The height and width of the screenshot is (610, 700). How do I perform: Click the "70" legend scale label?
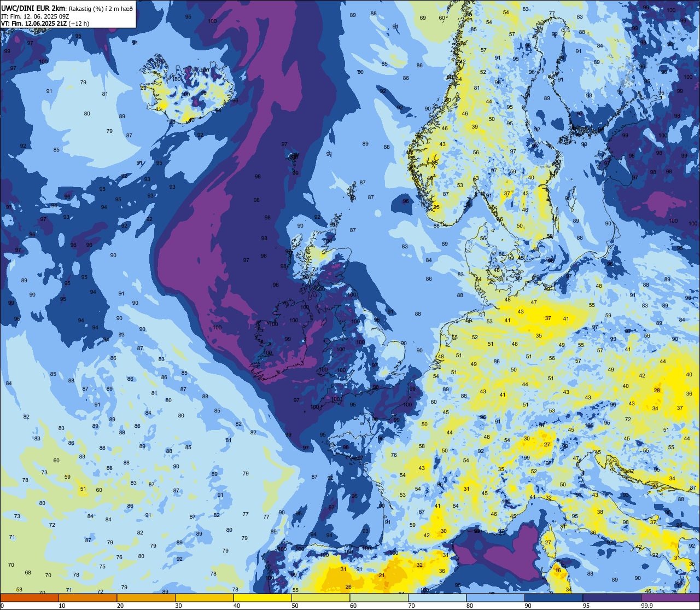click(411, 606)
